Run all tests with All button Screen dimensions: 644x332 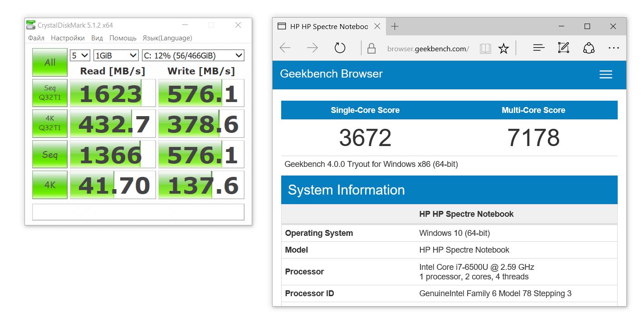click(x=50, y=62)
